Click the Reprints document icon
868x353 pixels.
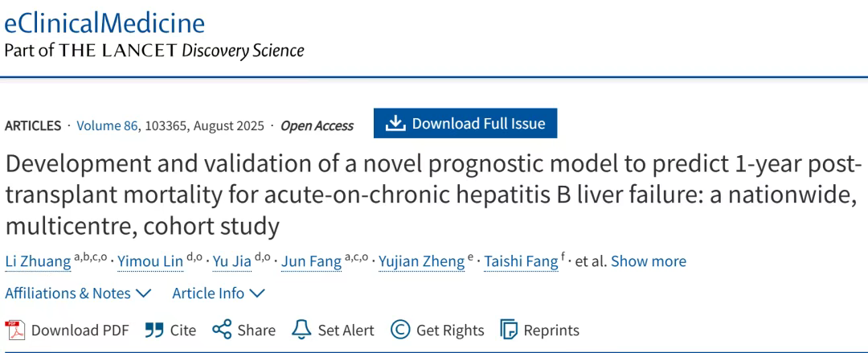click(x=509, y=330)
